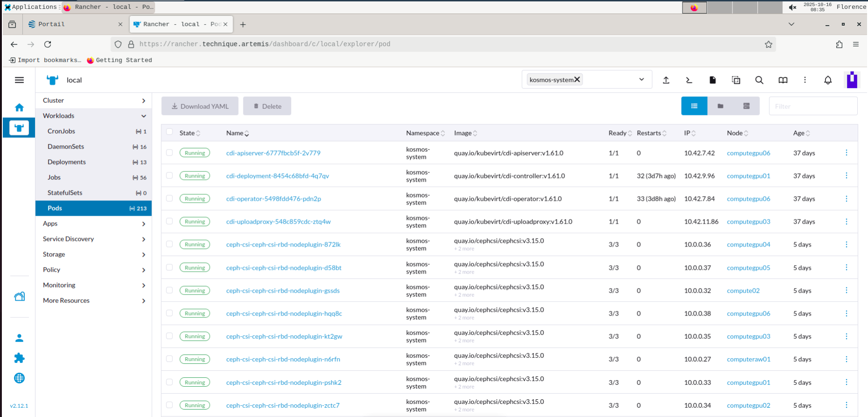Viewport: 868px width, 417px height.
Task: Open the hamburger navigation menu
Action: click(19, 80)
